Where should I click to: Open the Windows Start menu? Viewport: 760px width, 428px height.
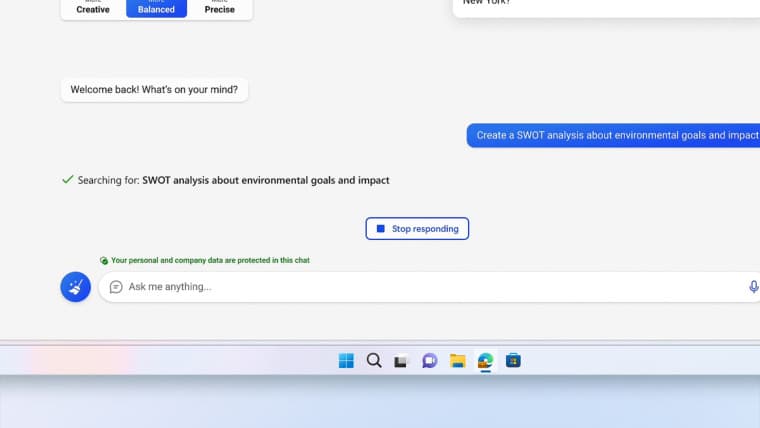pyautogui.click(x=346, y=361)
